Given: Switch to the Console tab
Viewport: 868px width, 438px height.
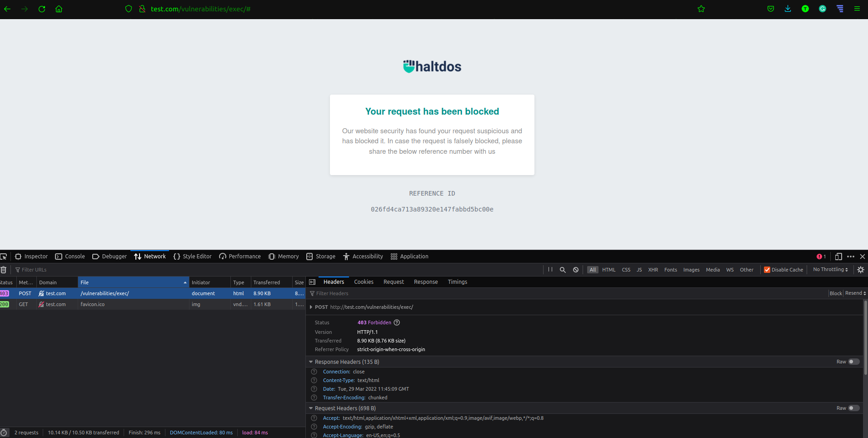Looking at the screenshot, I should click(x=70, y=257).
